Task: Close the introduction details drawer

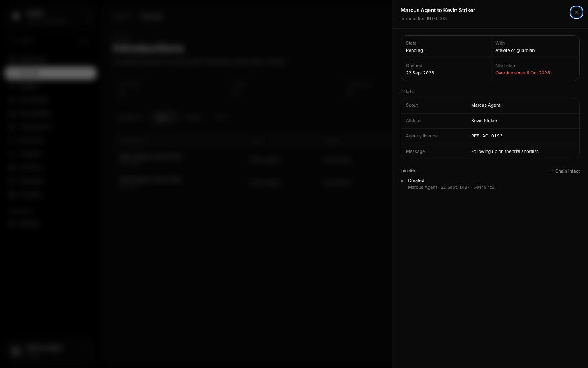Action: (576, 12)
